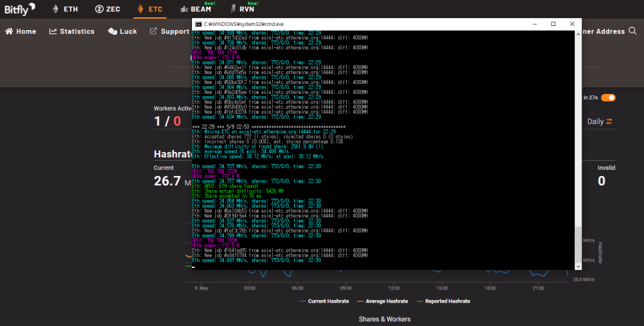The image size is (644, 326).
Task: Switch to the ETC pool tab
Action: coord(150,9)
